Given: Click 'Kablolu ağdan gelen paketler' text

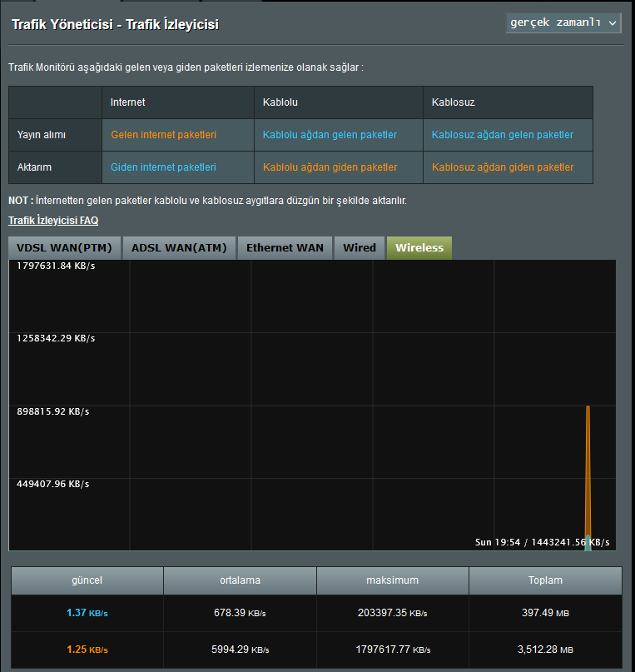Looking at the screenshot, I should pos(330,135).
